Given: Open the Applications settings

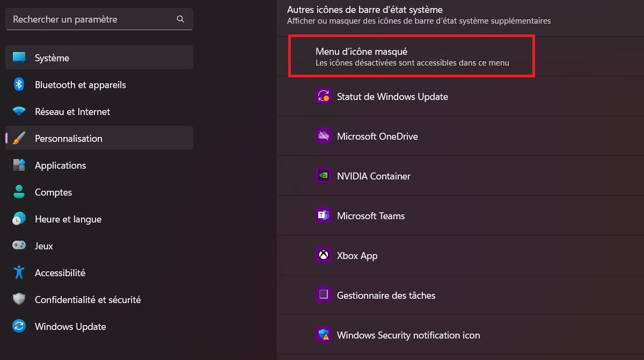Looking at the screenshot, I should 99,165.
